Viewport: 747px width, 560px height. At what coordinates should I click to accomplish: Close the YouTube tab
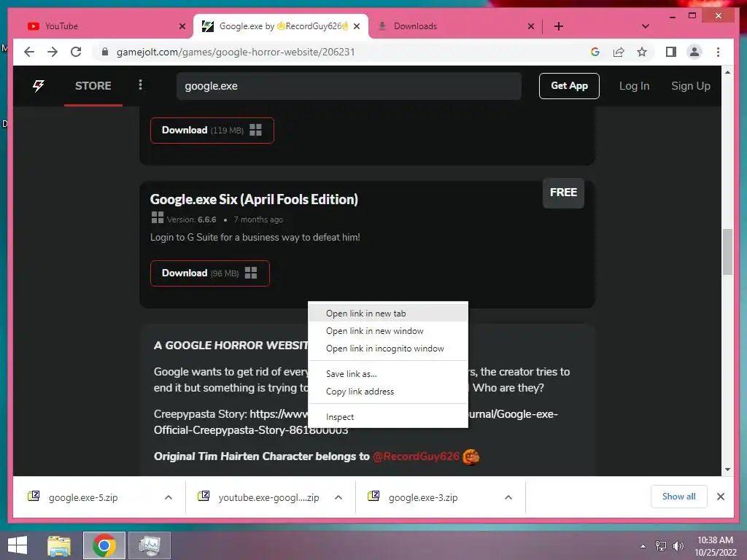point(182,26)
